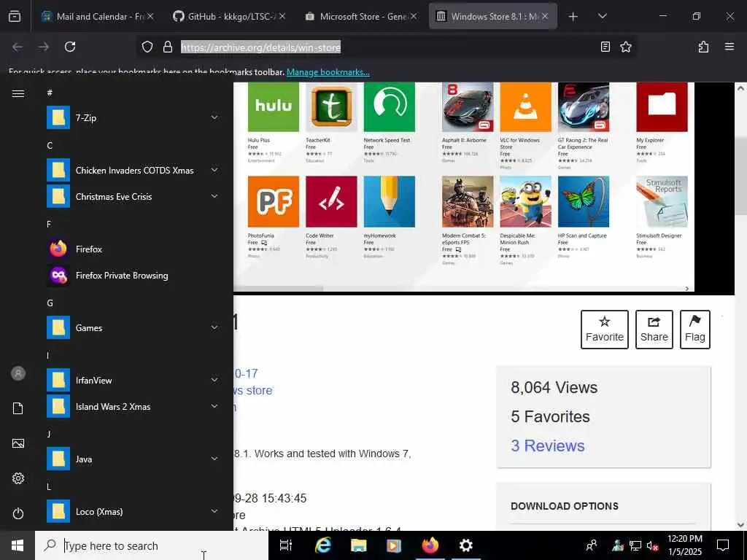Bookmark this page with the star icon
747x560 pixels.
tap(625, 47)
